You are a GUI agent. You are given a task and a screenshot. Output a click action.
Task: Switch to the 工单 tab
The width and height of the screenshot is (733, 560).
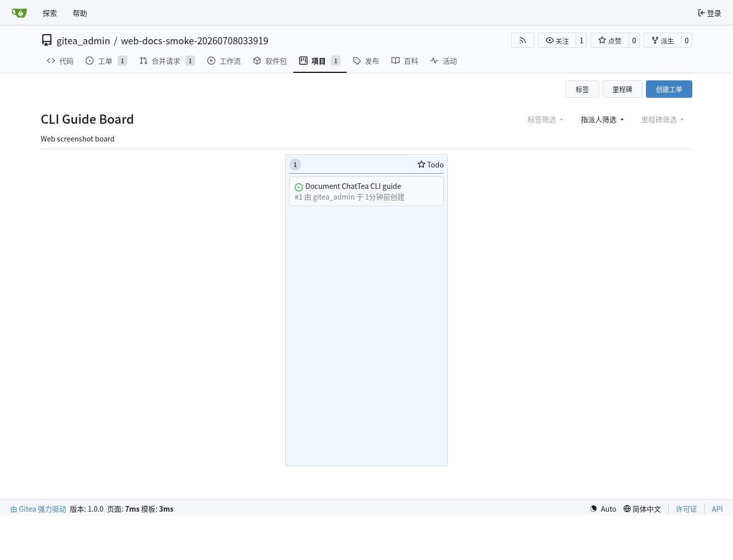106,61
